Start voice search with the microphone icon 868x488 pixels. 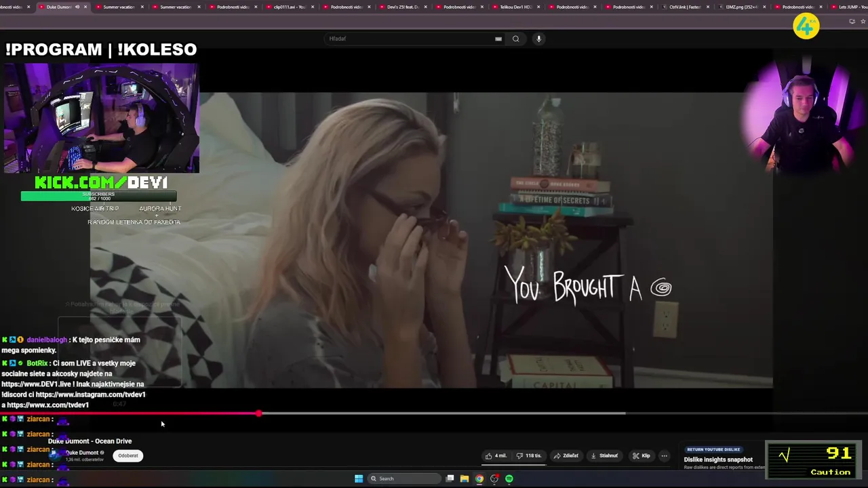(x=538, y=39)
